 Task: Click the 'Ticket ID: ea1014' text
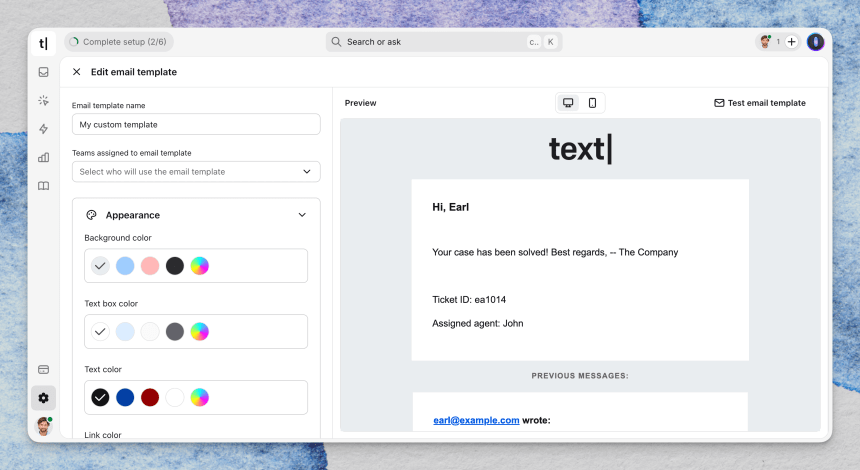pos(469,299)
